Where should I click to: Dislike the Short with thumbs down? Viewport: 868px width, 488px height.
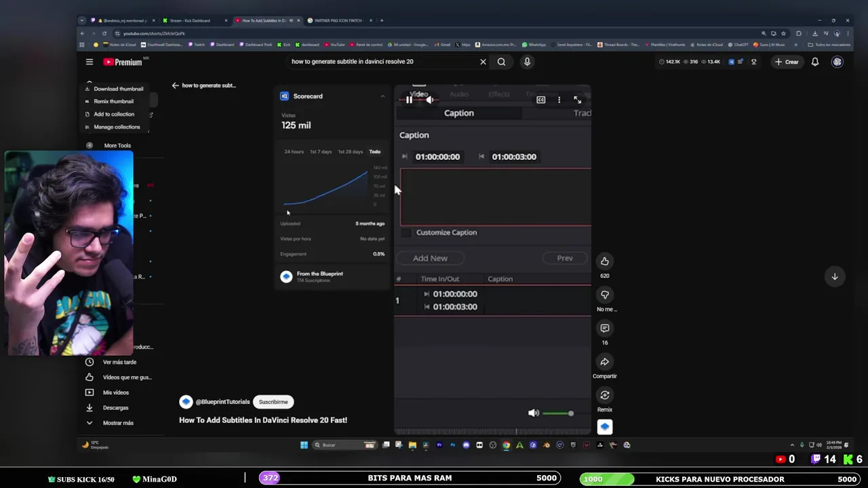(x=604, y=295)
